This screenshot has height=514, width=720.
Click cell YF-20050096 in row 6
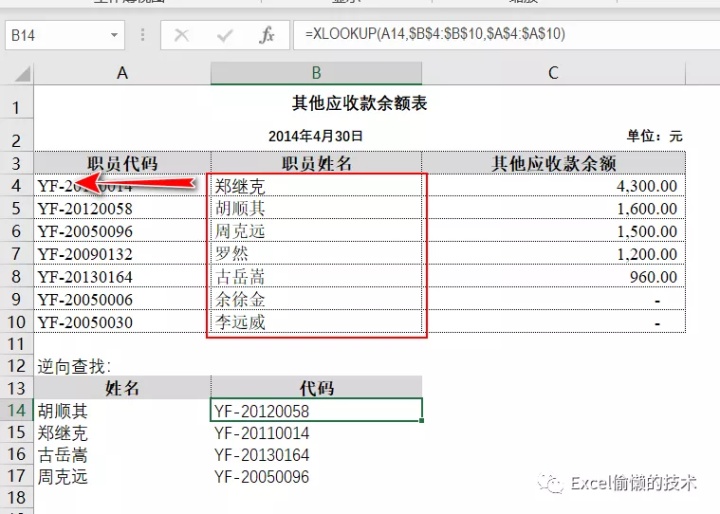point(122,231)
